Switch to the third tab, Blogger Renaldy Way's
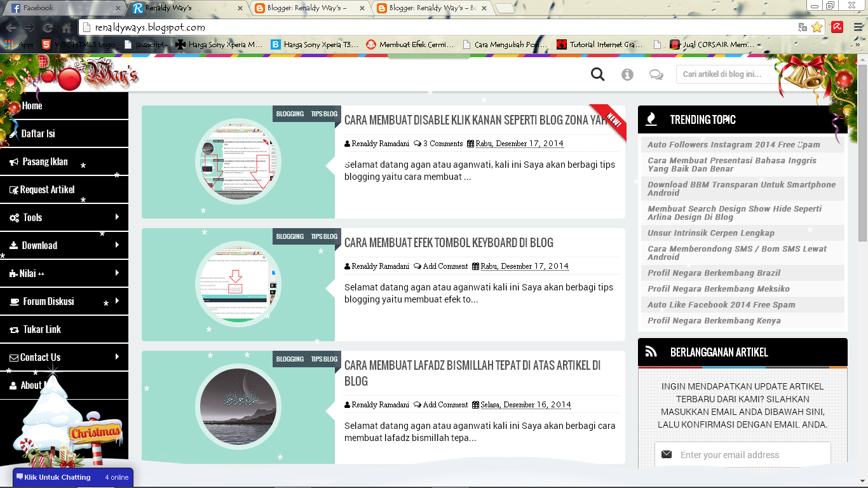 pos(309,8)
